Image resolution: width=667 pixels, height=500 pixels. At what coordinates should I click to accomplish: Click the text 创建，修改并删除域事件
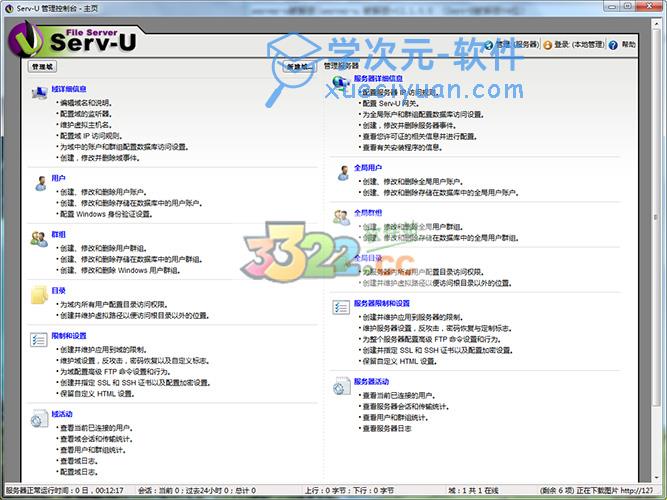[x=100, y=158]
